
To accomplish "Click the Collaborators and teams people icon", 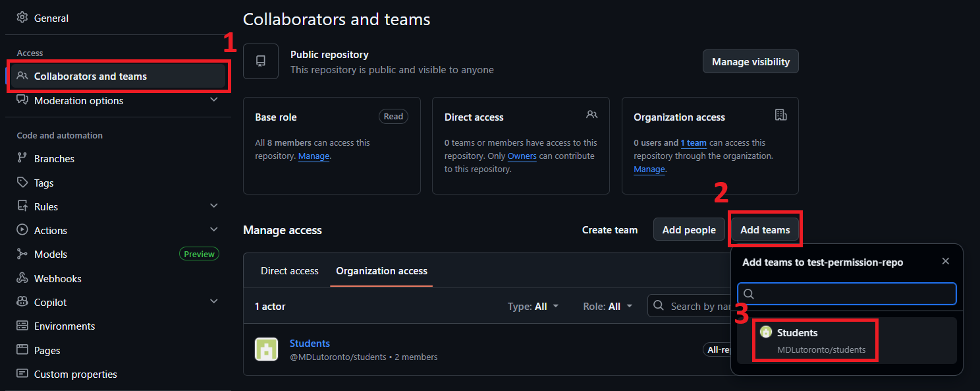I will click(22, 76).
